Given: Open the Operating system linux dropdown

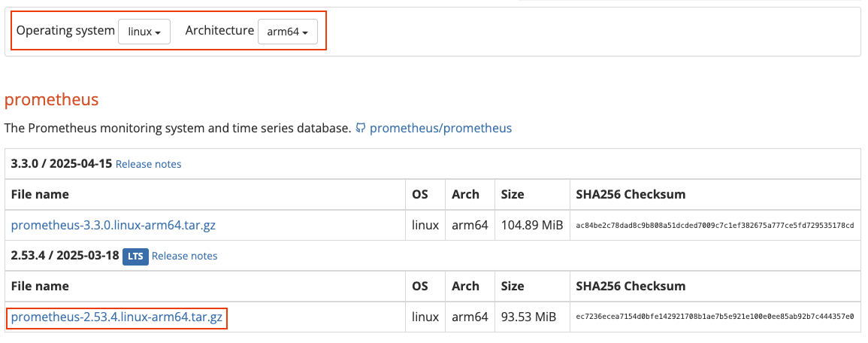Looking at the screenshot, I should coord(144,32).
